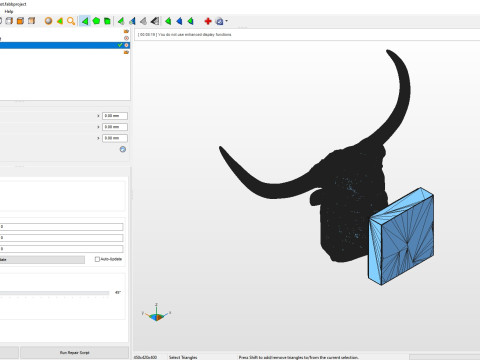Click the blue round toolbar icon beside red plus
Image resolution: width=480 pixels, height=360 pixels.
pos(219,21)
